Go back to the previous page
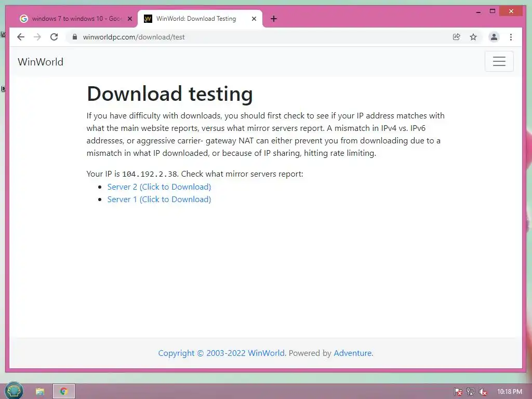 tap(21, 37)
